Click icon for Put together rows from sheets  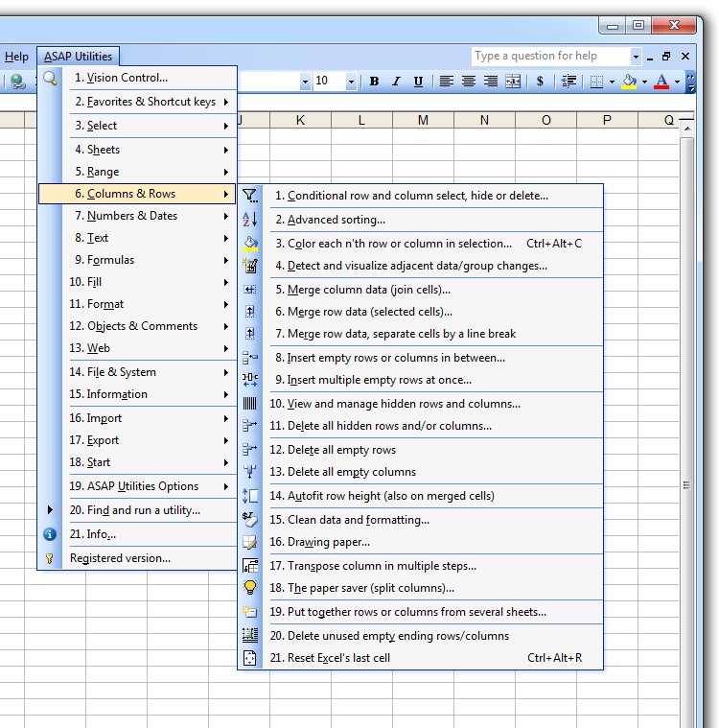(x=249, y=612)
